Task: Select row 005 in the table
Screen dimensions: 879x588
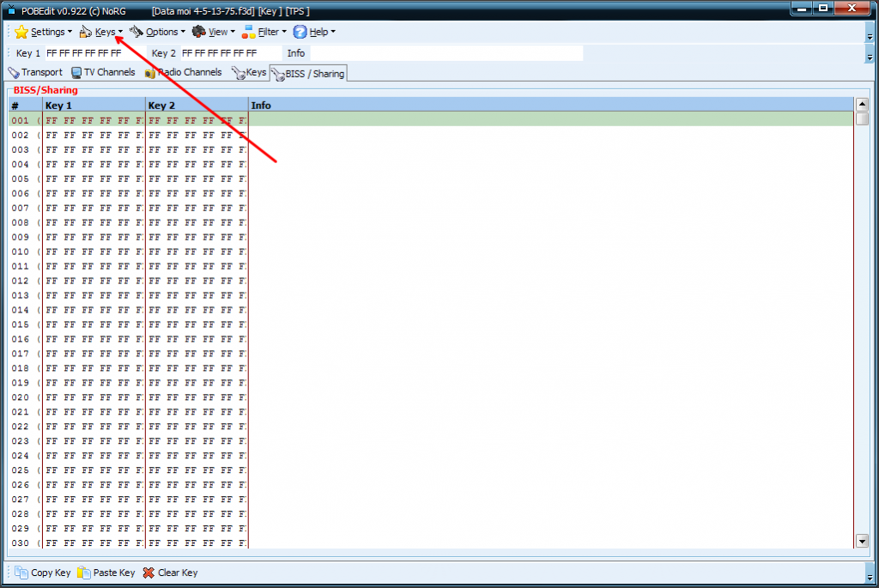Action: tap(431, 179)
